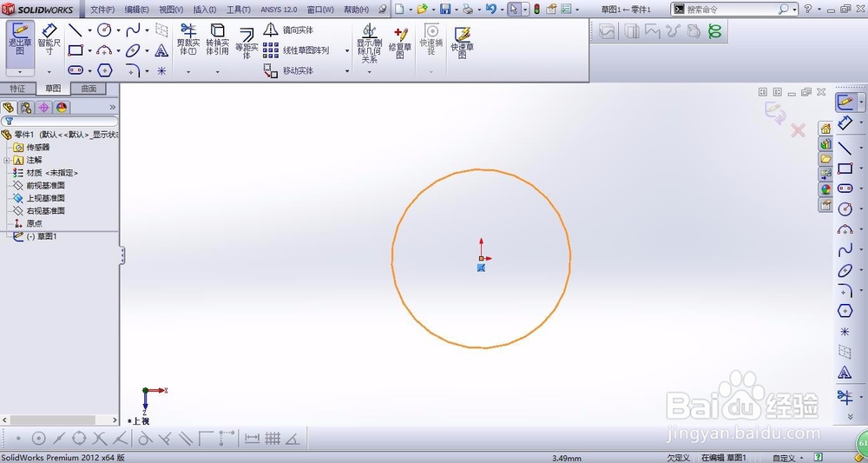Select the Point tool in the ribbon
Image resolution: width=868 pixels, height=463 pixels.
[x=161, y=70]
